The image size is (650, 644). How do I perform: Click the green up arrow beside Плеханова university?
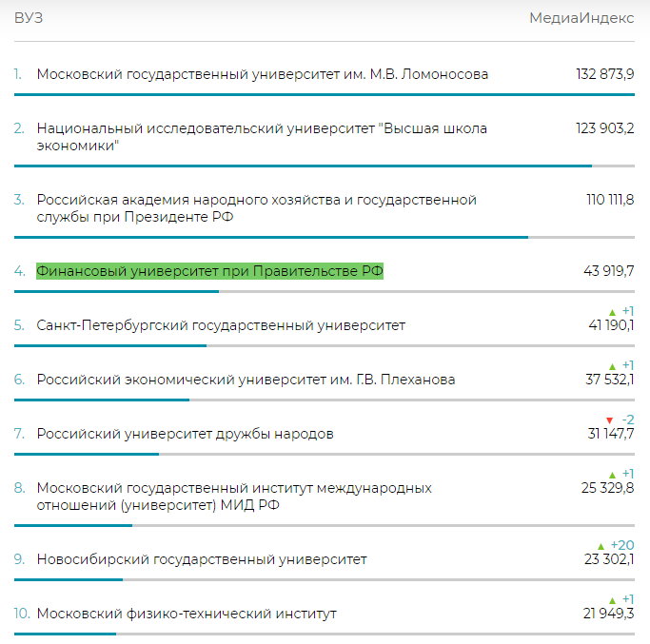(x=612, y=366)
